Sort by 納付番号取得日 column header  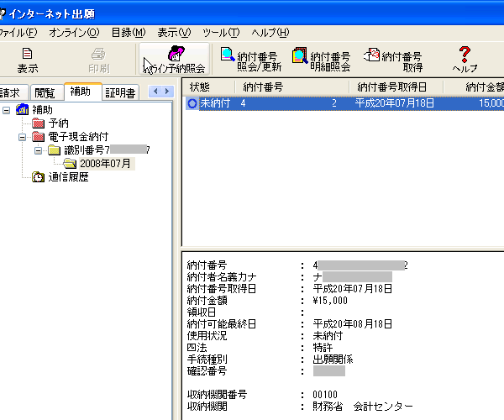pyautogui.click(x=391, y=87)
